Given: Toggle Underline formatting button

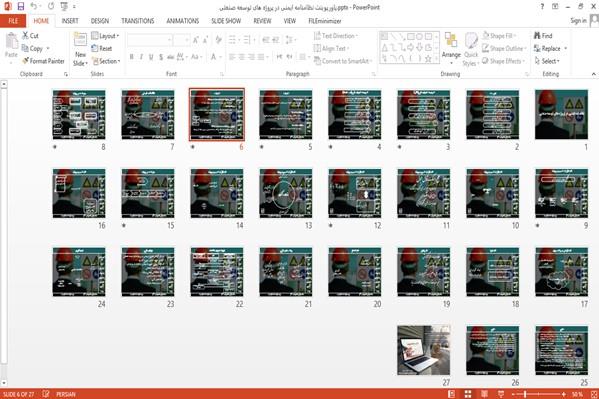Looking at the screenshot, I should (151, 57).
